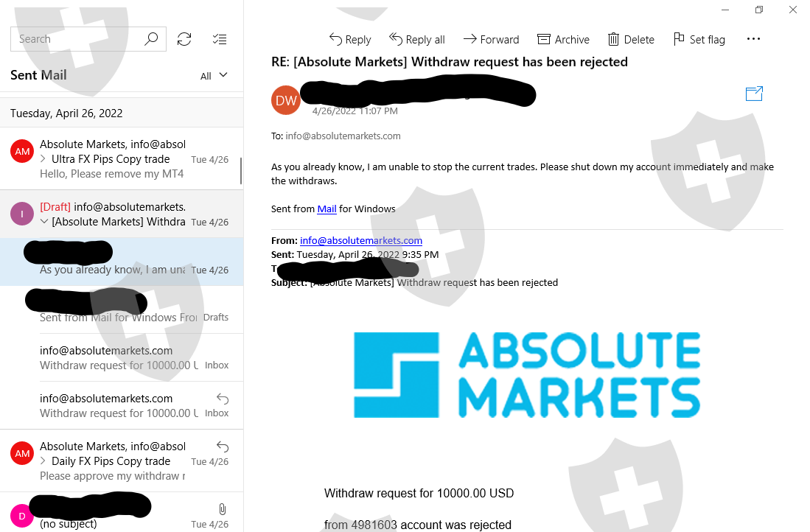810x532 pixels.
Task: Sync mailbox with the refresh icon
Action: pos(184,39)
